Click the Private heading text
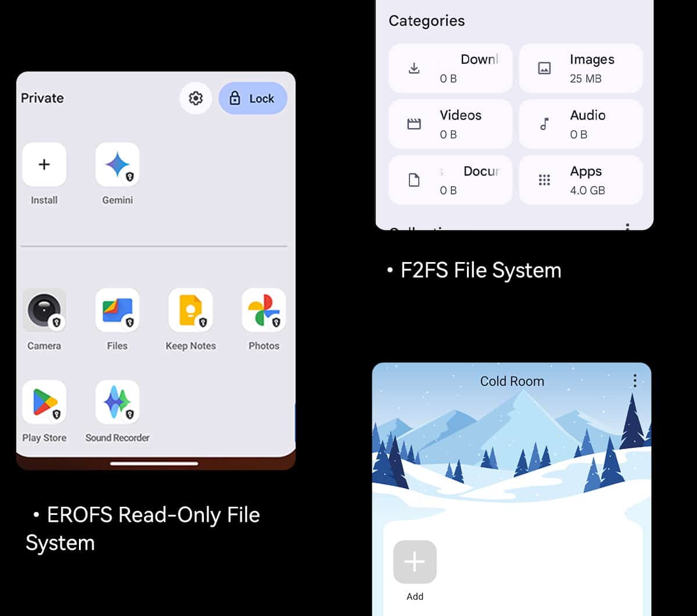Image resolution: width=697 pixels, height=616 pixels. pyautogui.click(x=42, y=98)
